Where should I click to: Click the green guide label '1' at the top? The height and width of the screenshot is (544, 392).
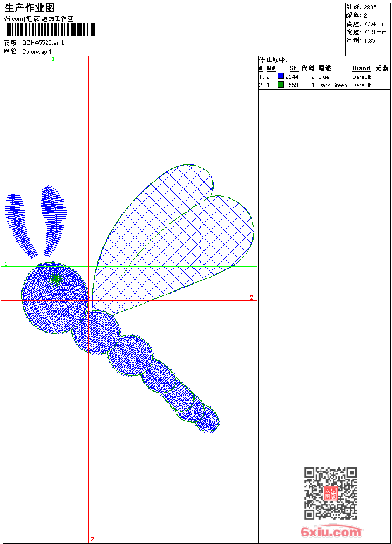coord(53,59)
